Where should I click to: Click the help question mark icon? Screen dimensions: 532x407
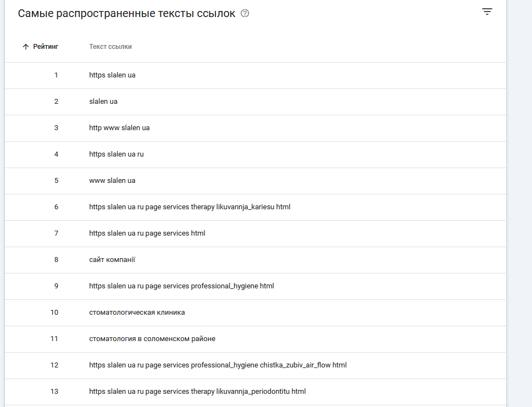point(245,14)
